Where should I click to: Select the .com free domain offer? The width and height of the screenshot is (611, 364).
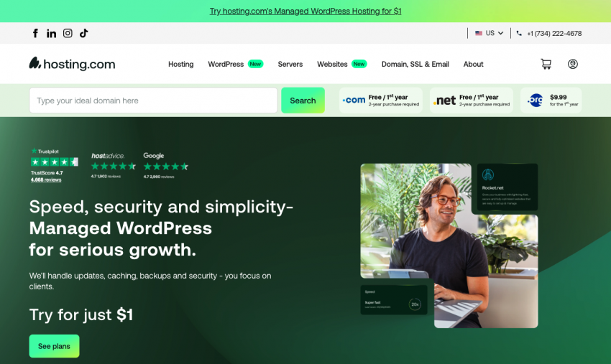pos(381,101)
